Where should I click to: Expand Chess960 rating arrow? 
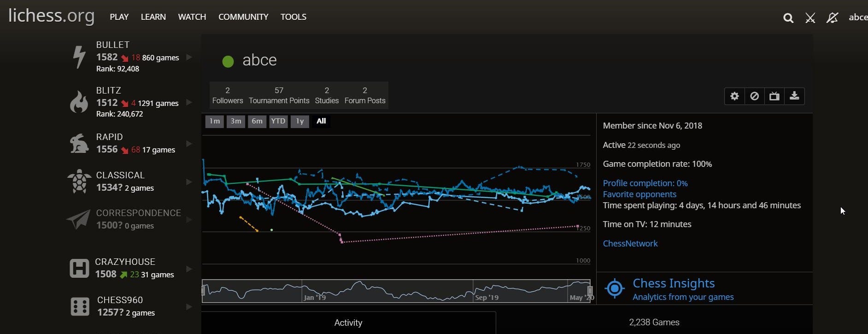189,307
